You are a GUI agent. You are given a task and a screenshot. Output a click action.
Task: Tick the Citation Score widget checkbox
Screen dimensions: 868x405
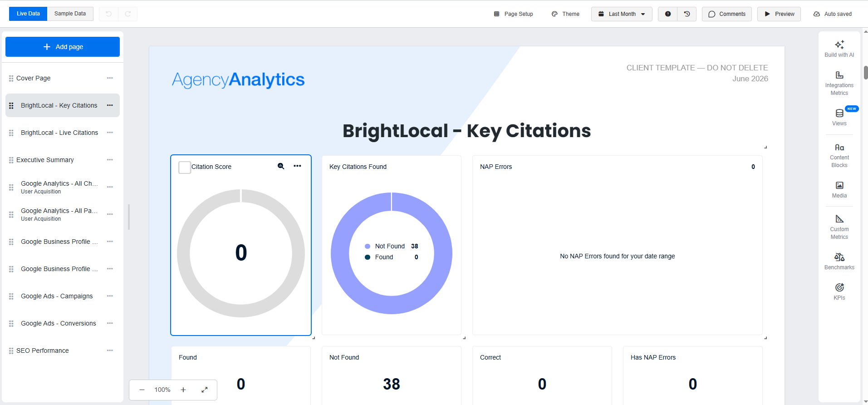(x=185, y=168)
